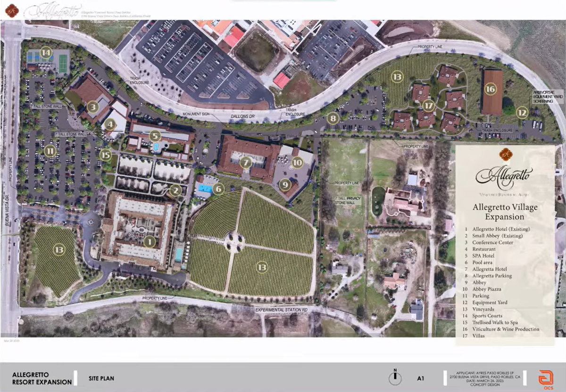The image size is (566, 392).
Task: Click legend row 'Abbey Piazza'
Action: (x=483, y=289)
